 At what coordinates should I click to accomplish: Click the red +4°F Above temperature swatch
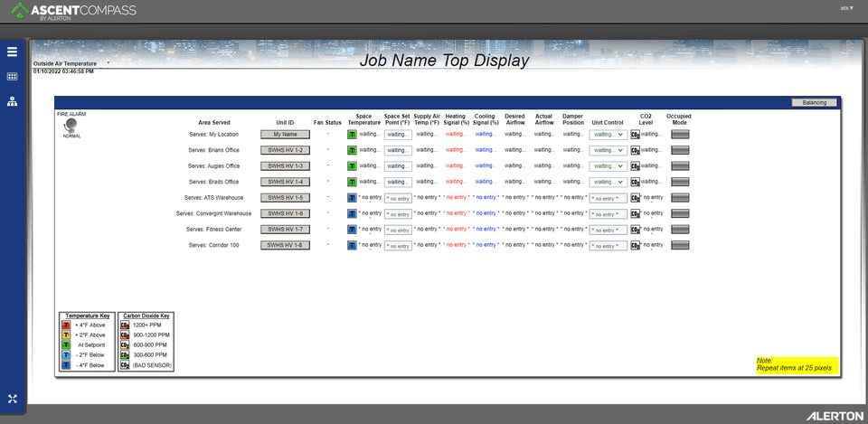pyautogui.click(x=66, y=324)
